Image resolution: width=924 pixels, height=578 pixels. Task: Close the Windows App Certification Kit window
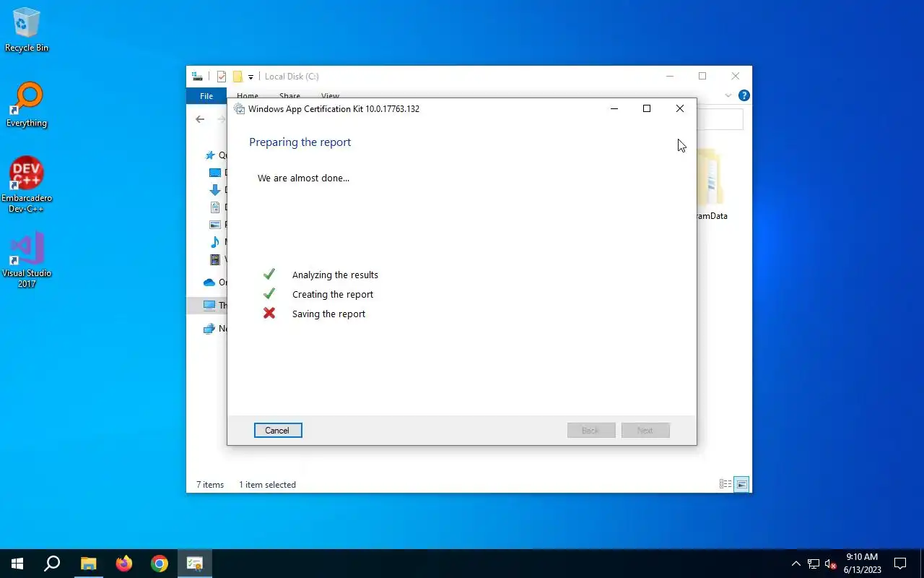coord(680,108)
